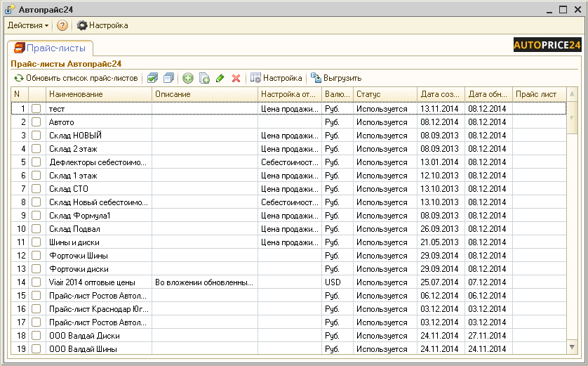Open help with the question mark icon
Screen dimensions: 588x366
(x=62, y=25)
